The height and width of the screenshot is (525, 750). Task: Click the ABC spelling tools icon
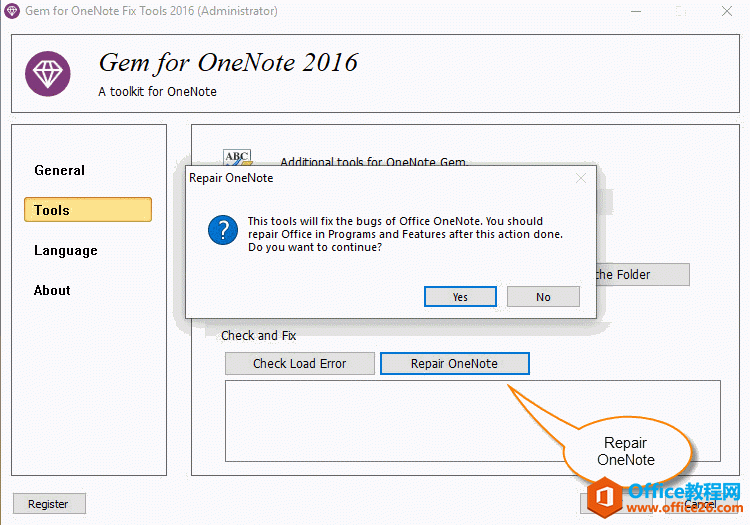(237, 158)
